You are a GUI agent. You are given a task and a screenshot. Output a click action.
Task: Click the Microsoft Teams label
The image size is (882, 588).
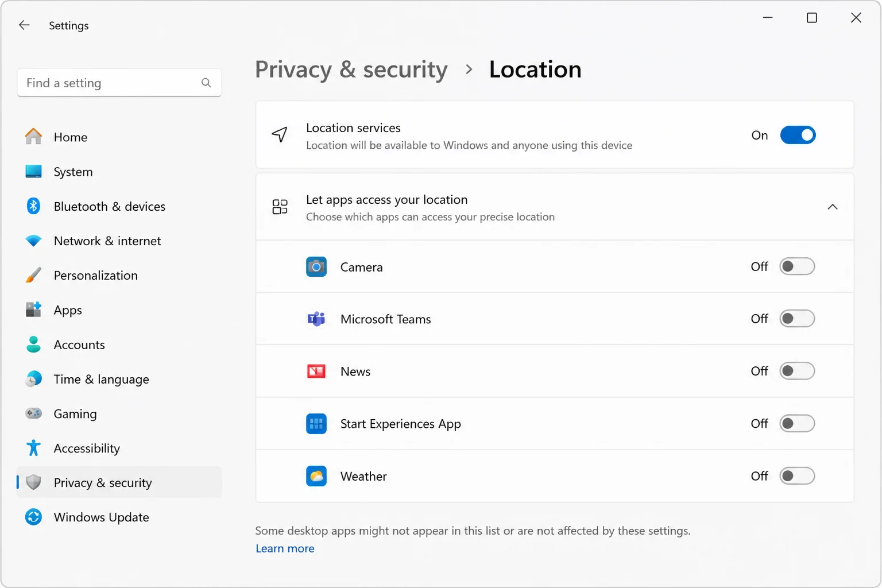pyautogui.click(x=385, y=319)
